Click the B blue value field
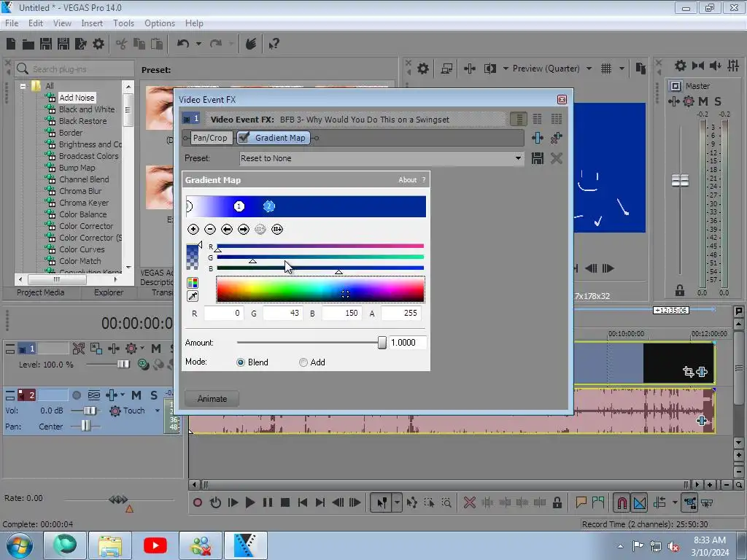The height and width of the screenshot is (560, 747). click(x=341, y=314)
